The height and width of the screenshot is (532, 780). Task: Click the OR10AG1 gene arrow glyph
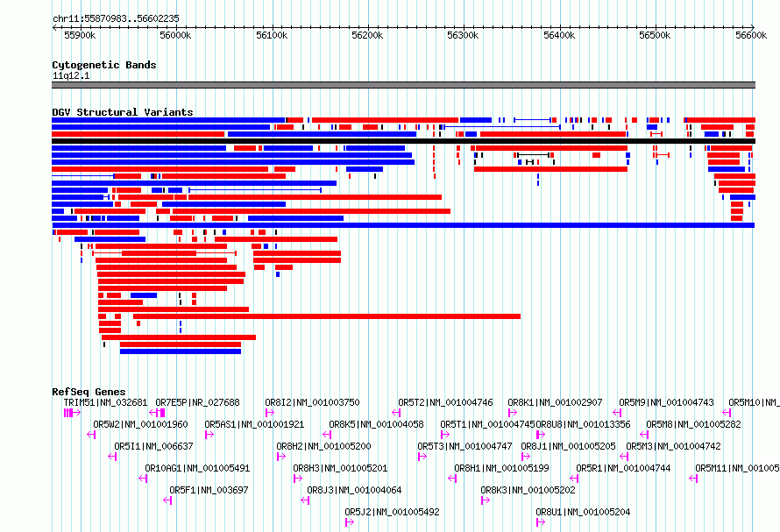coord(143,479)
